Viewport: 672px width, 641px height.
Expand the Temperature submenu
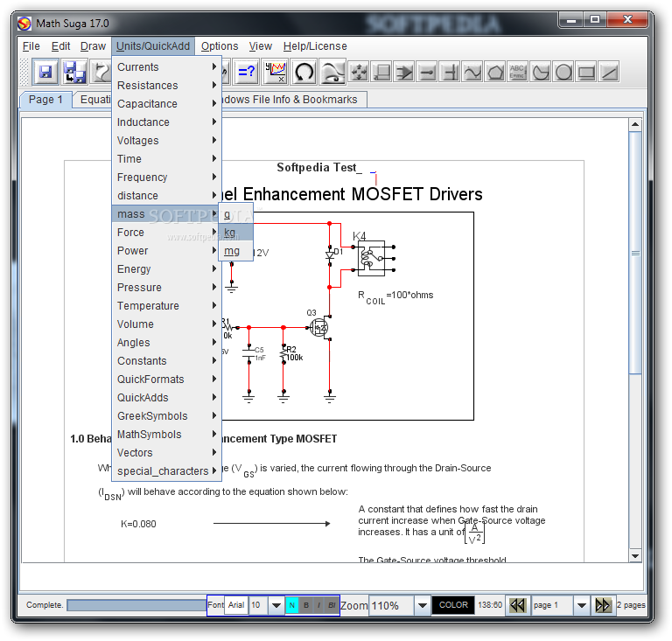[x=166, y=306]
